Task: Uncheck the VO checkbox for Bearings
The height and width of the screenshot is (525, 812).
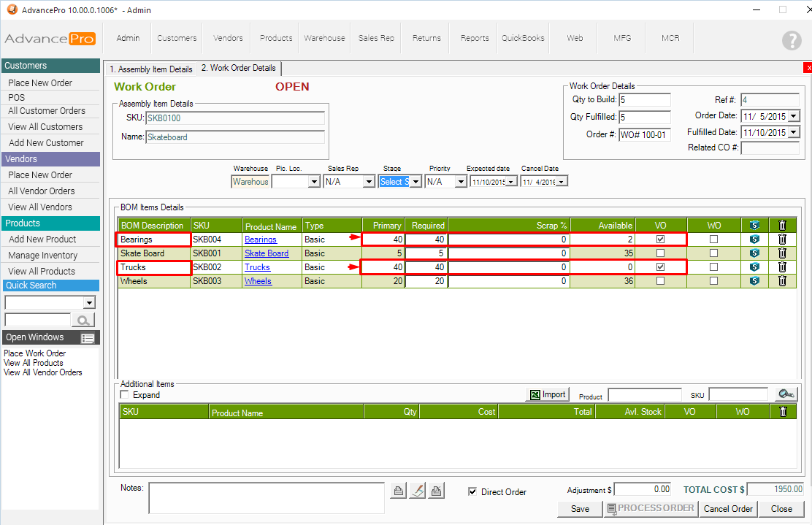Action: [x=661, y=239]
